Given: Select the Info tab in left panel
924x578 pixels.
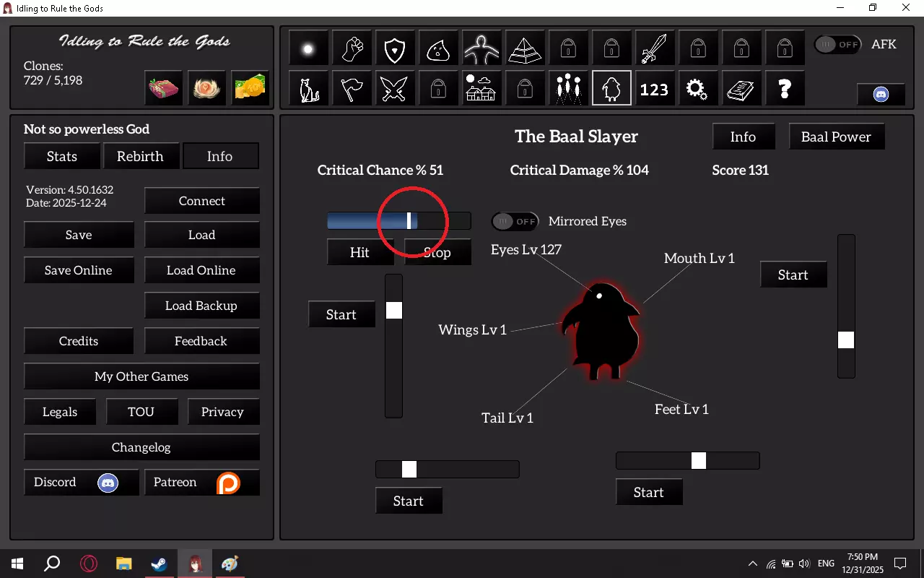Looking at the screenshot, I should (219, 156).
